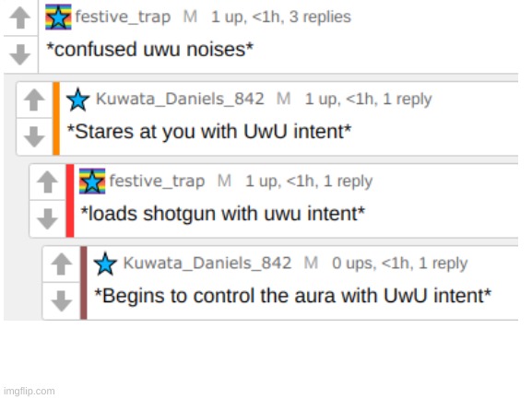This screenshot has height=399, width=532.
Task: Upvote 'Stares at you with UwU intent' comment
Action: point(34,100)
